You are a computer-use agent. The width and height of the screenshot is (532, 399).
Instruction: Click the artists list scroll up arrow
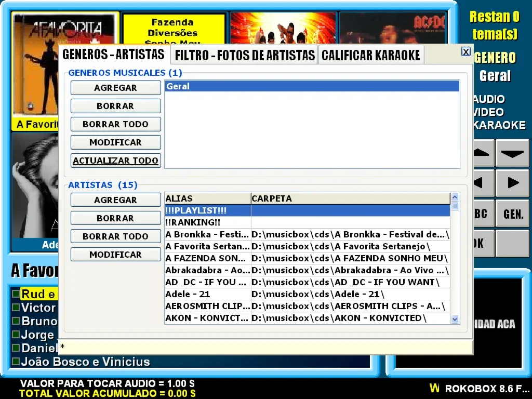point(455,197)
